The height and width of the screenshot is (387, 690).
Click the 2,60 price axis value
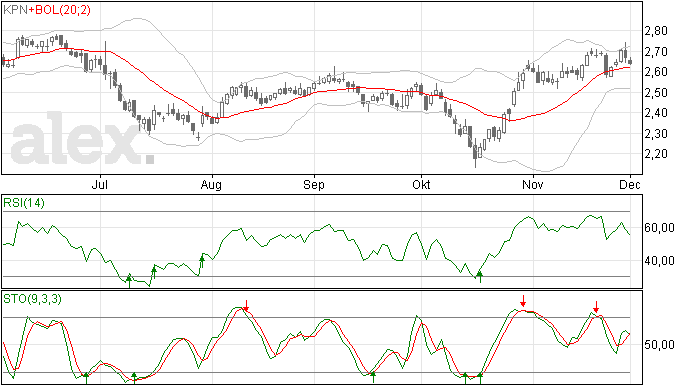click(x=656, y=72)
